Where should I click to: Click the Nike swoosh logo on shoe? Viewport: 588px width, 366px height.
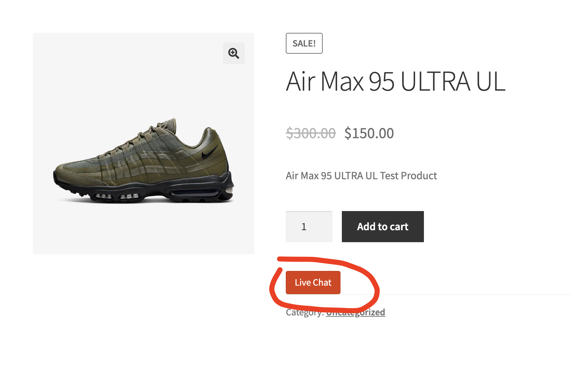209,152
